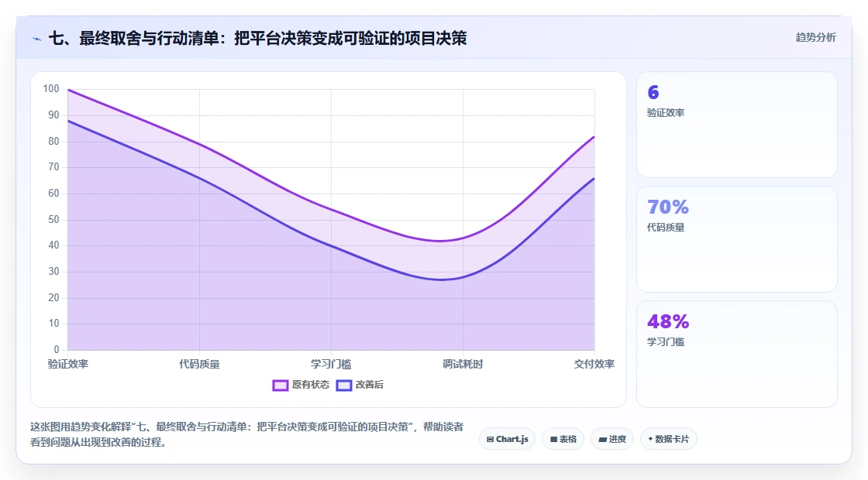The height and width of the screenshot is (480, 868).
Task: Select the 数据卡片 tag
Action: (669, 439)
